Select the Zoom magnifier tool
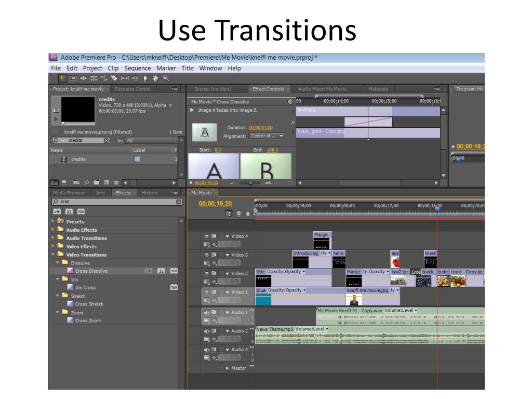The image size is (532, 399). pos(166,78)
